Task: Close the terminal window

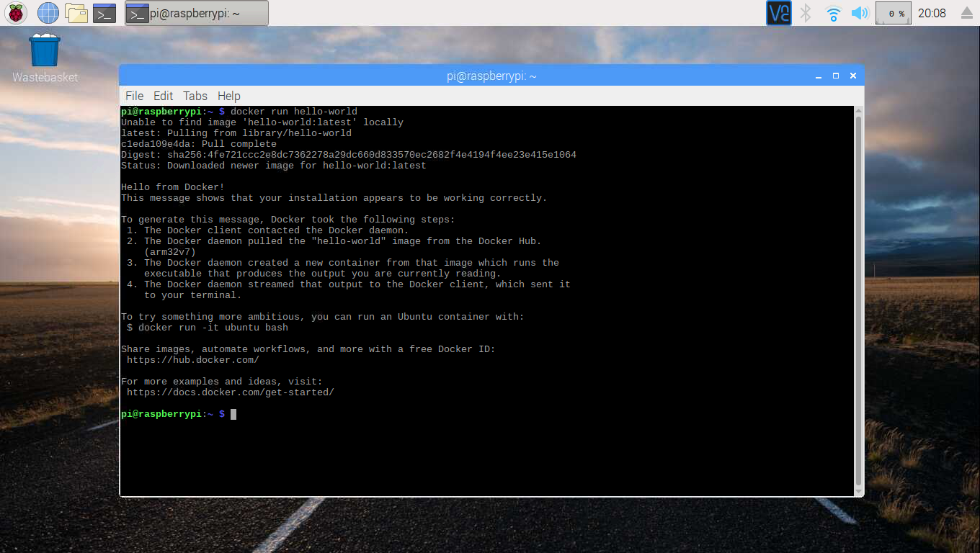Action: (x=853, y=76)
